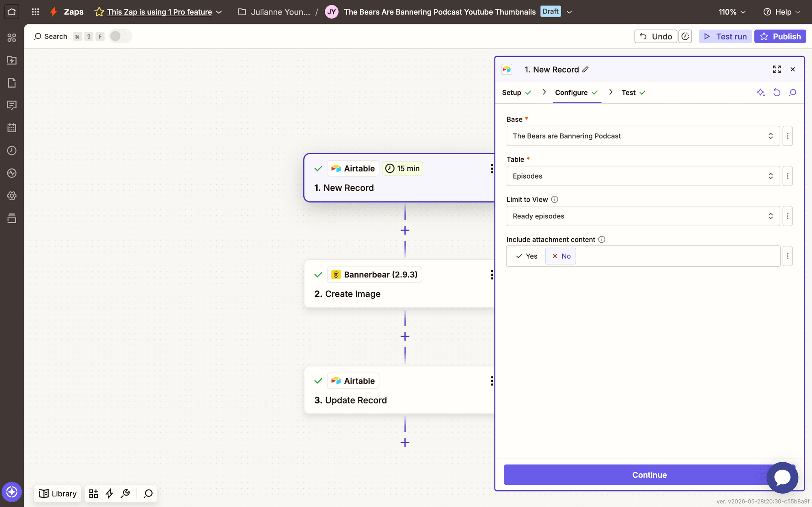Image resolution: width=812 pixels, height=507 pixels.
Task: Select Yes for include attachment content
Action: [527, 256]
